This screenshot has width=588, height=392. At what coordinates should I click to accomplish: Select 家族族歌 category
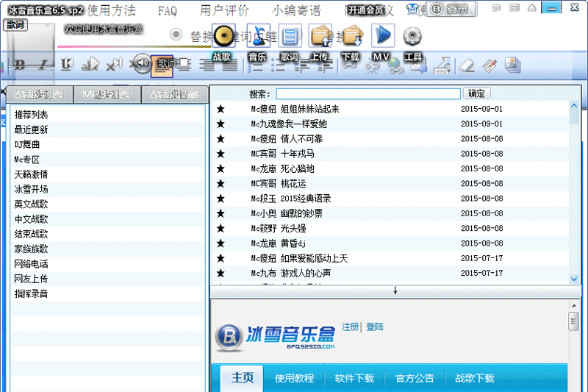(x=31, y=249)
